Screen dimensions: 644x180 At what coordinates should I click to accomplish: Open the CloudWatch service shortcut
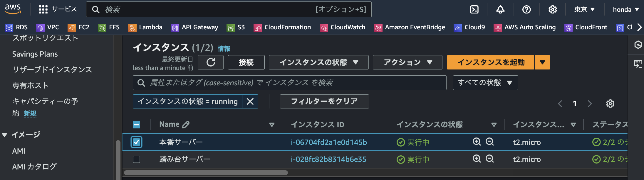click(x=343, y=27)
